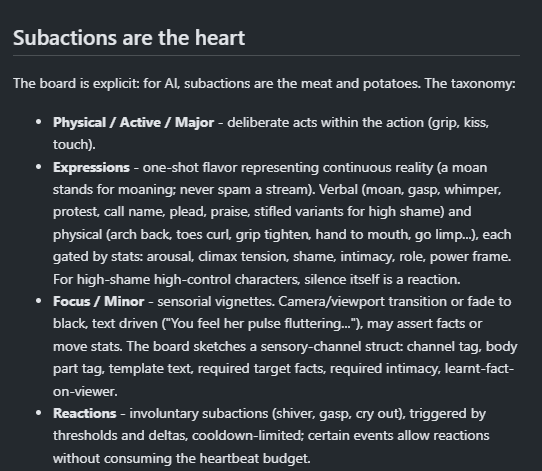The image size is (542, 471).
Task: Click the heading "Subactions are the heart"
Action: coord(129,38)
